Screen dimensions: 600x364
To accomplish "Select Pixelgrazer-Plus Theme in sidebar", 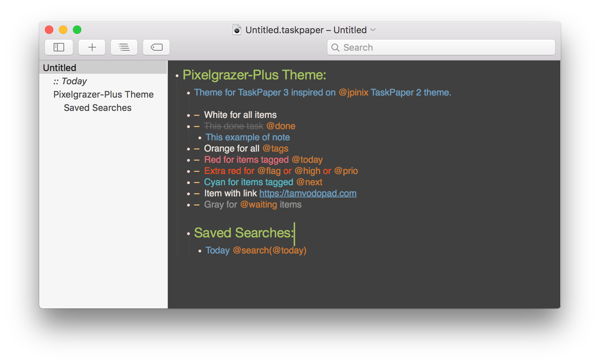I will tap(103, 95).
